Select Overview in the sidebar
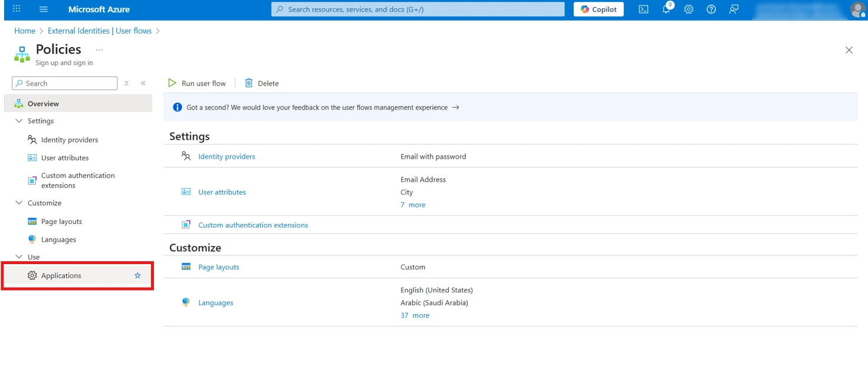This screenshot has width=868, height=372. click(42, 103)
